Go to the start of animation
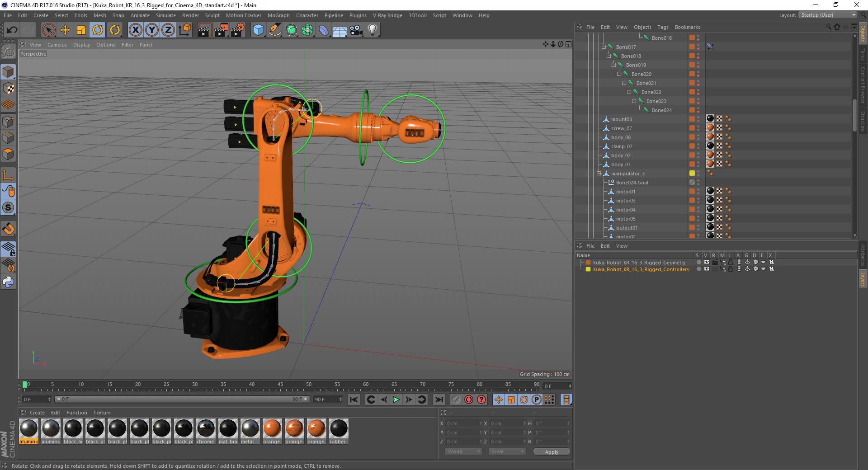The image size is (868, 470). tap(354, 399)
